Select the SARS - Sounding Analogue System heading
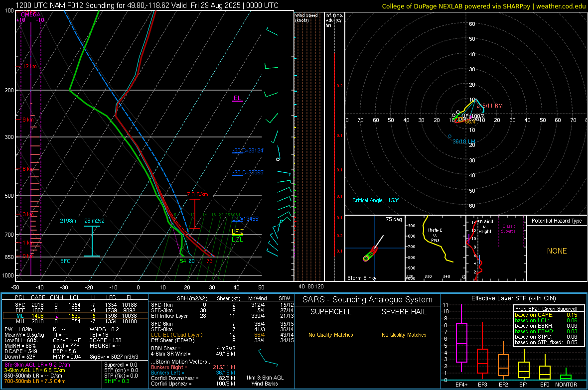 [368, 300]
